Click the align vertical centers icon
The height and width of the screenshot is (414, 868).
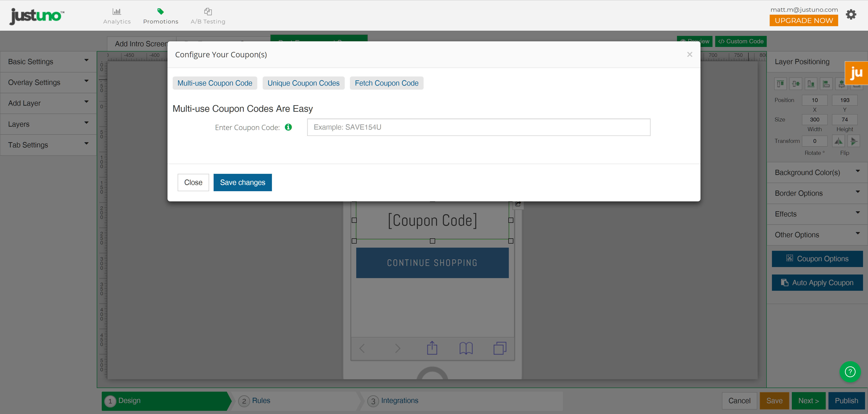point(796,84)
